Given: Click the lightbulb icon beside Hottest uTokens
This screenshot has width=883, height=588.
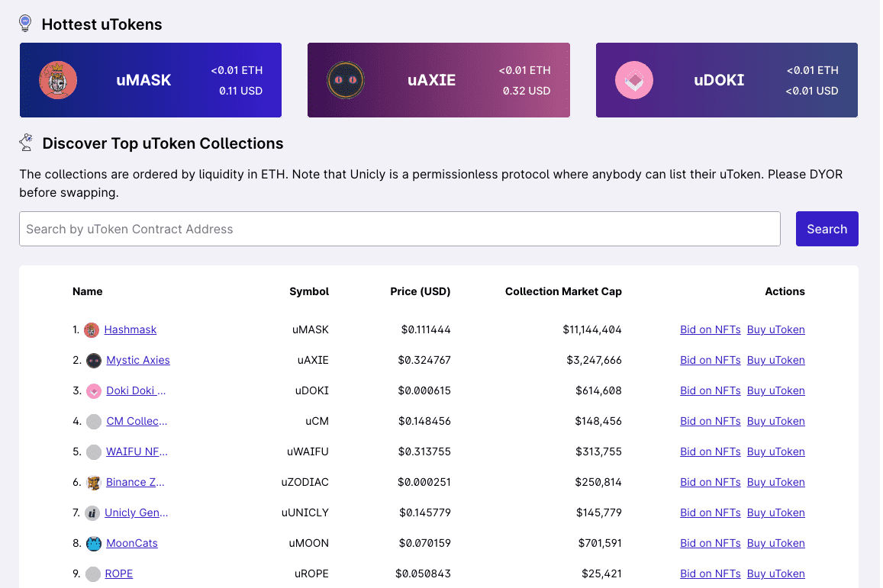Looking at the screenshot, I should [x=25, y=24].
